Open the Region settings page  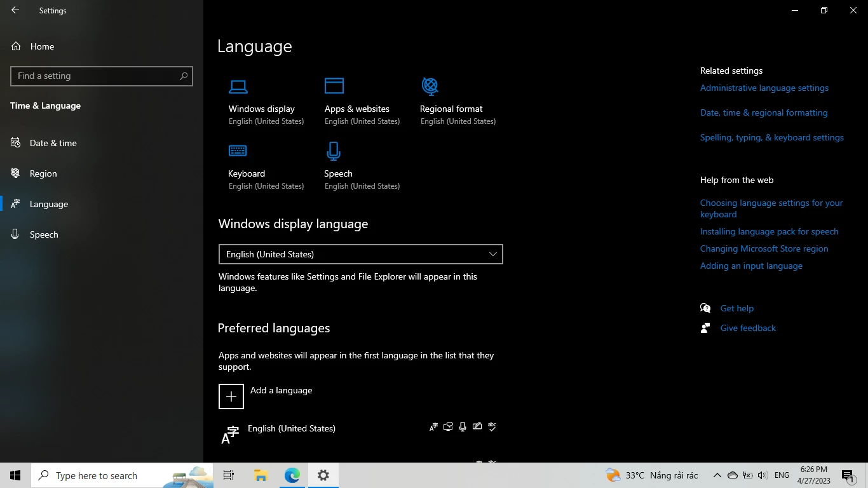(x=102, y=173)
